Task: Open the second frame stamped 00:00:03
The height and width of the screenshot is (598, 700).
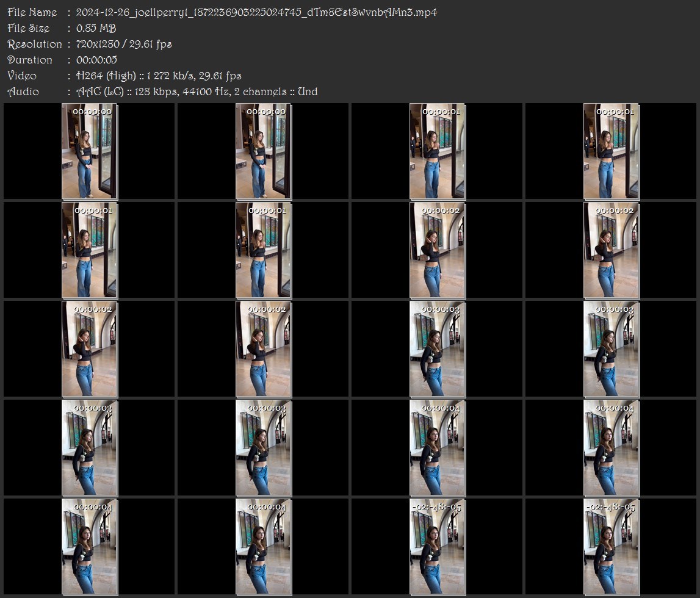Action: (611, 349)
